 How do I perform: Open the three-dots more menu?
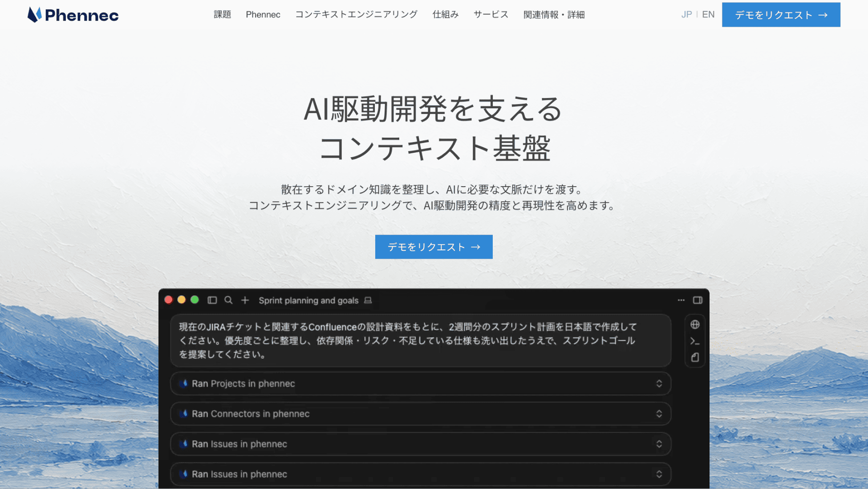(681, 300)
